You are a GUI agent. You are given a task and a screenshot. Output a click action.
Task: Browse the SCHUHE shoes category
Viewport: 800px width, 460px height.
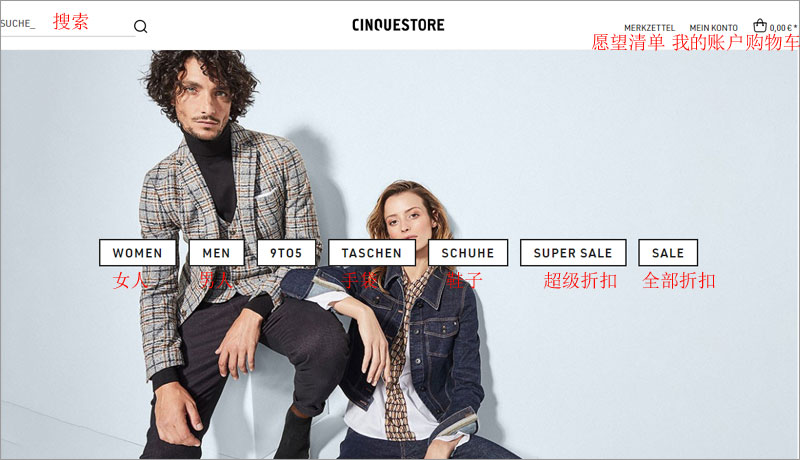tap(468, 253)
